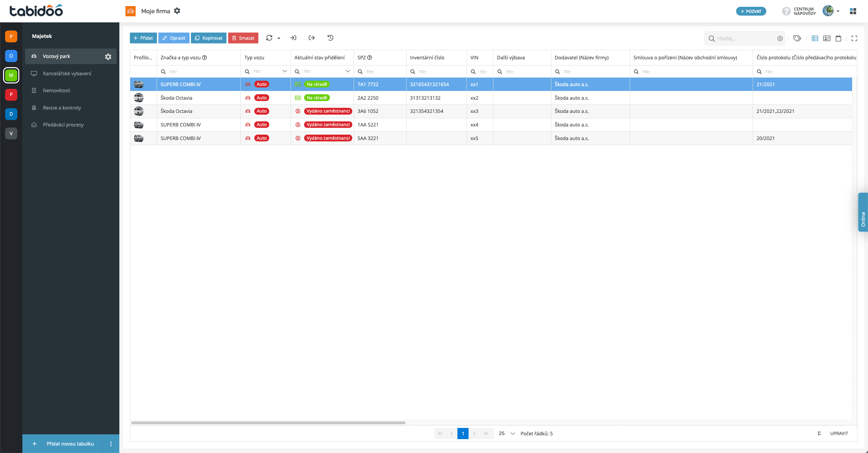Viewport: 868px width, 453px height.
Task: Expand the user avatar menu arrow
Action: [x=838, y=11]
